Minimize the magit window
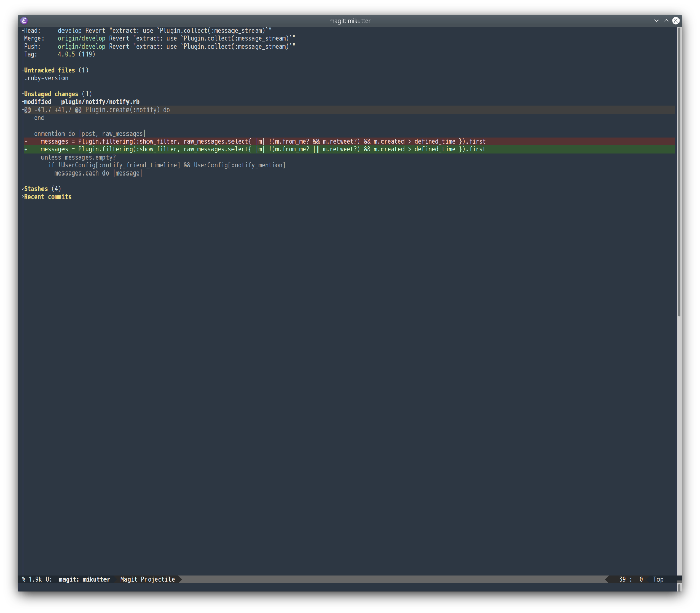This screenshot has height=613, width=700. [656, 21]
